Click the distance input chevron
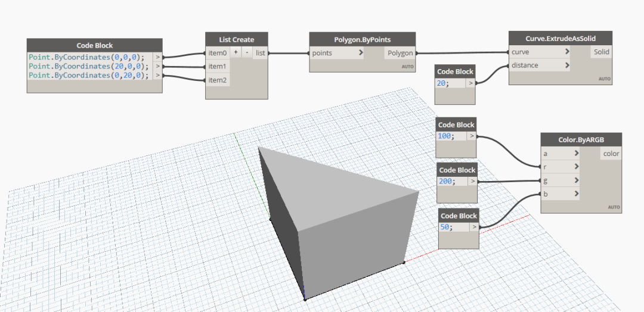 point(567,65)
